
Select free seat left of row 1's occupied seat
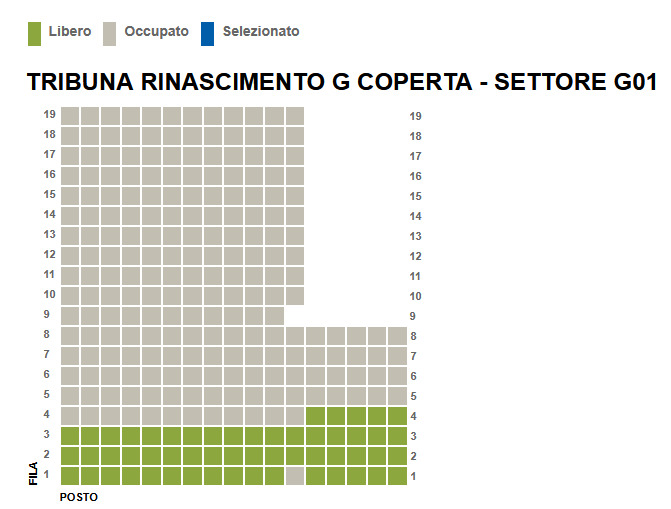coord(274,476)
